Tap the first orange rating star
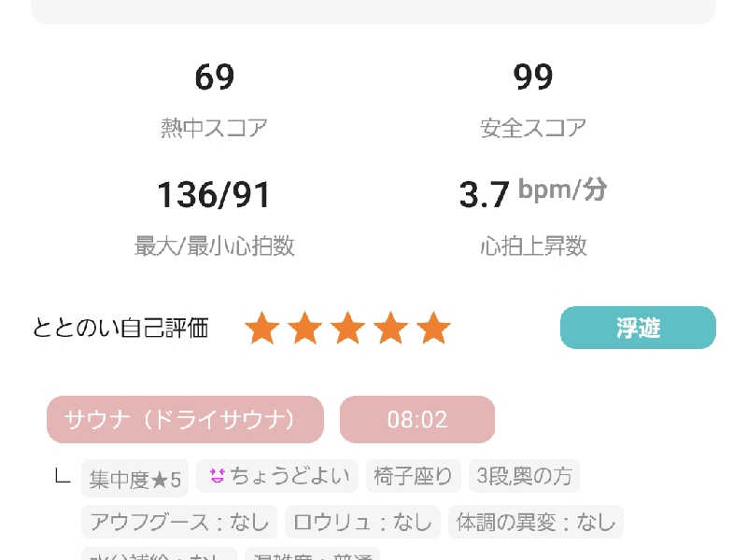 (261, 328)
